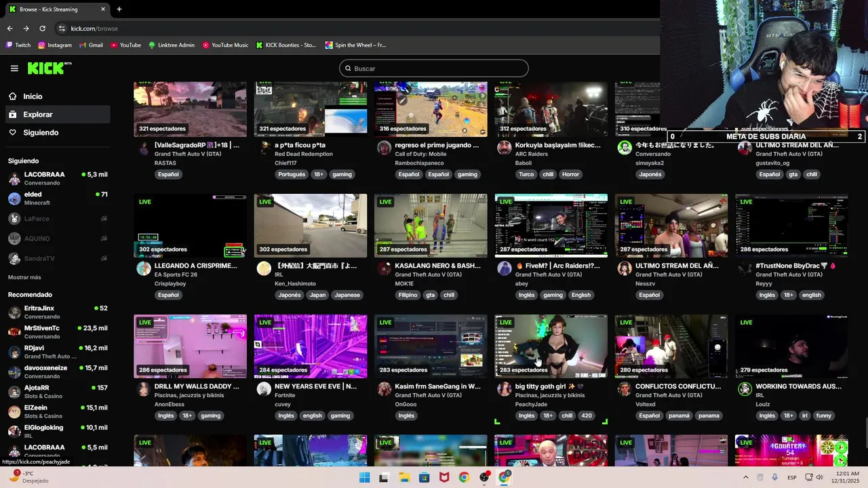Open RDjavi recommended channel

tap(57, 352)
